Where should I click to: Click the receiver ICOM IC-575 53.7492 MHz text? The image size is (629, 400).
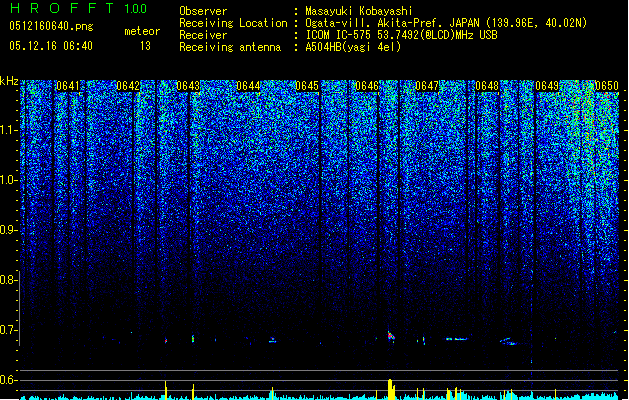tap(401, 35)
